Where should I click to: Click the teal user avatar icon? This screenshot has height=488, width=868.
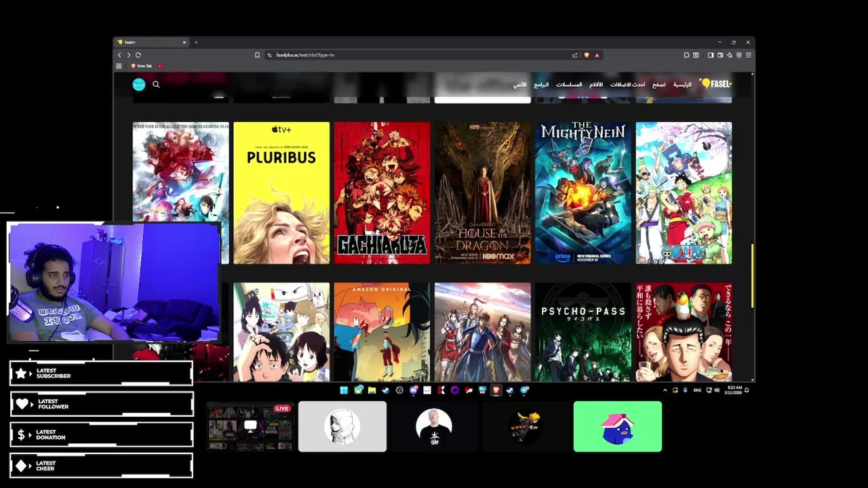click(139, 84)
